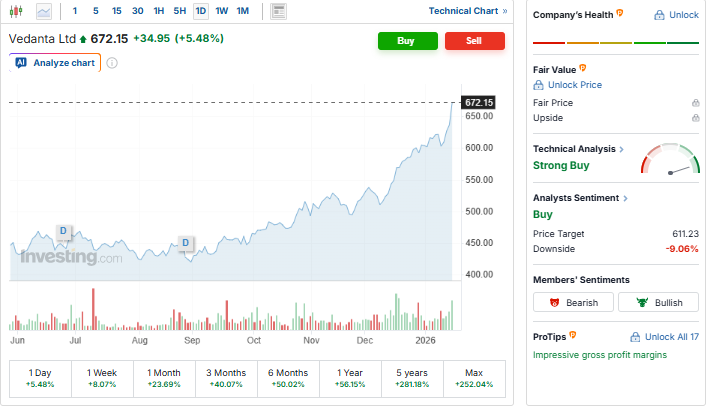Screen dimensions: 708x407
Task: Select the 1W interval
Action: pyautogui.click(x=222, y=11)
